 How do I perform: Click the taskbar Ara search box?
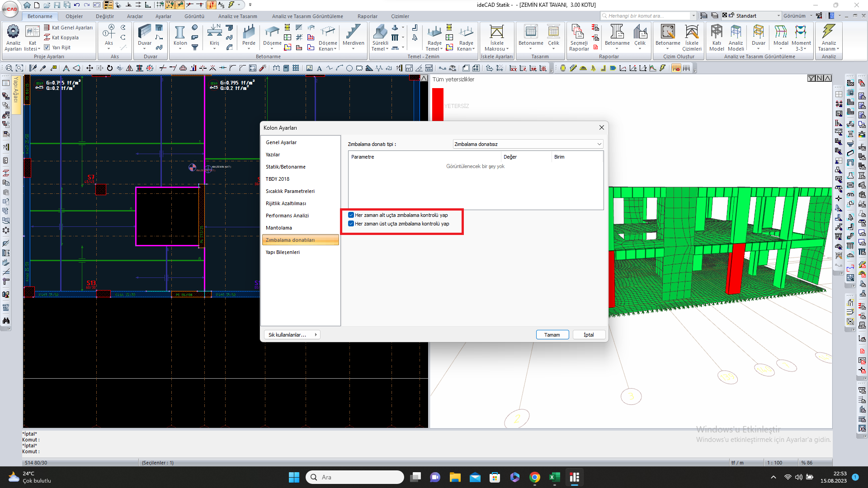click(x=355, y=477)
